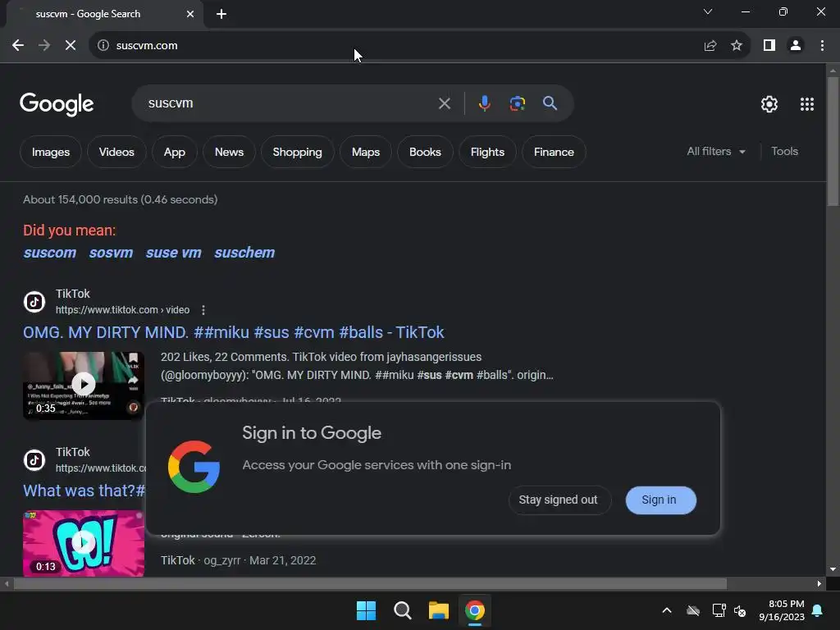The image size is (840, 630).
Task: Close the suscvm Google Search tab
Action: (x=190, y=14)
